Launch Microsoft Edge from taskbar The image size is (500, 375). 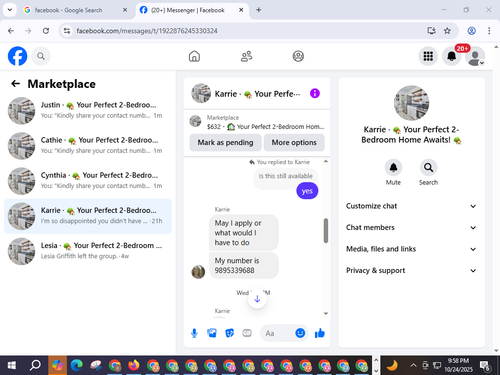pos(77,365)
